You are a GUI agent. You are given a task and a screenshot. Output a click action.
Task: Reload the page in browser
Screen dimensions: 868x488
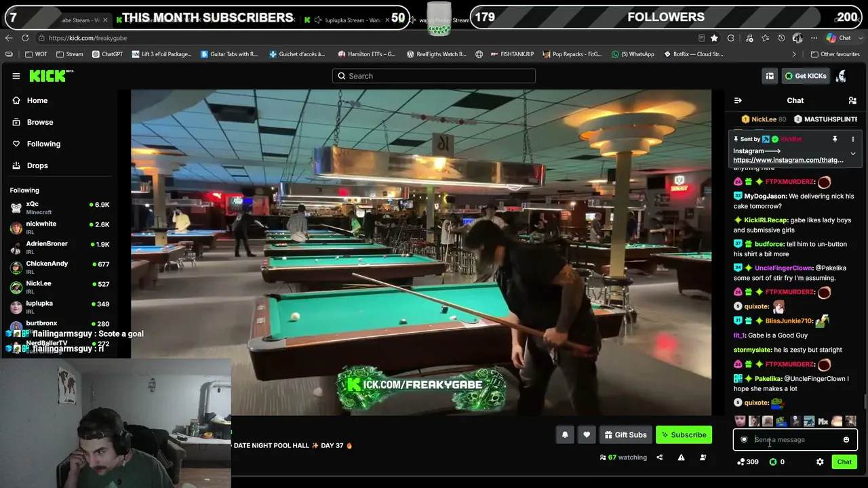(x=25, y=38)
